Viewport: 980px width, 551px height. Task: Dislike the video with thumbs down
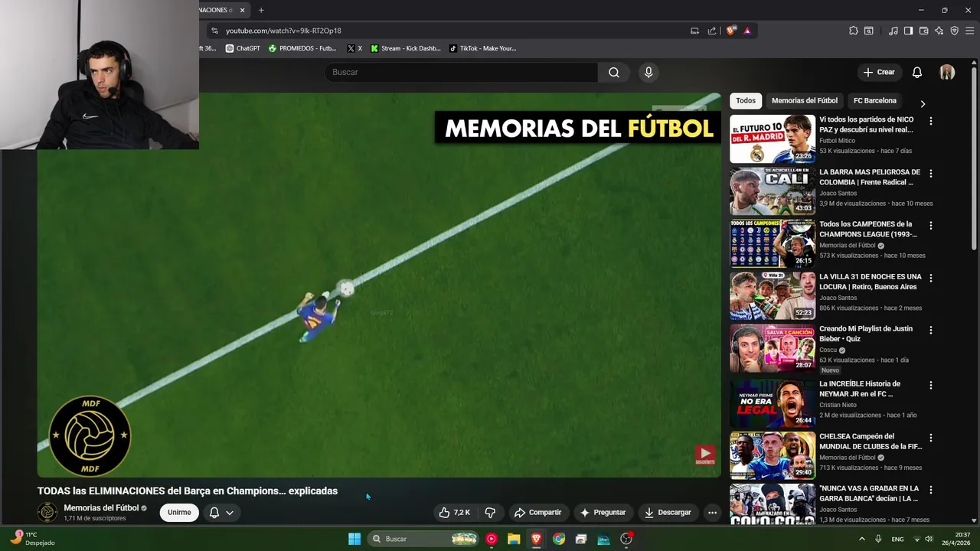coord(491,512)
